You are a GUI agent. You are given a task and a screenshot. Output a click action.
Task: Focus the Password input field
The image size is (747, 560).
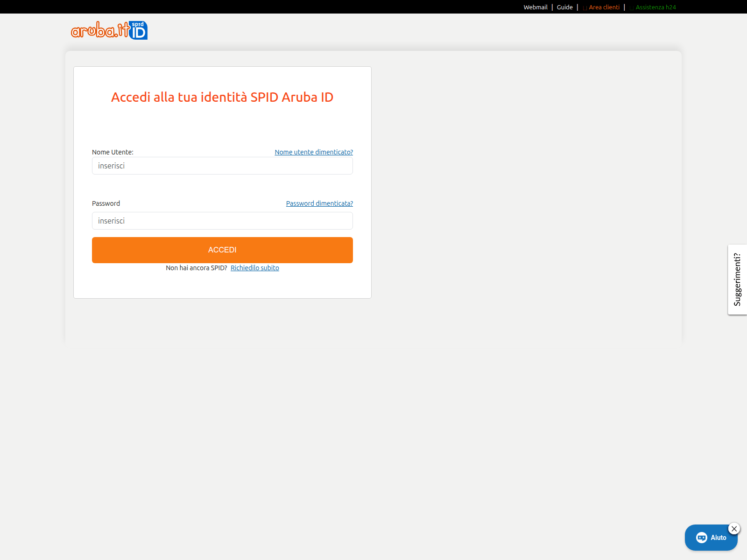point(222,221)
